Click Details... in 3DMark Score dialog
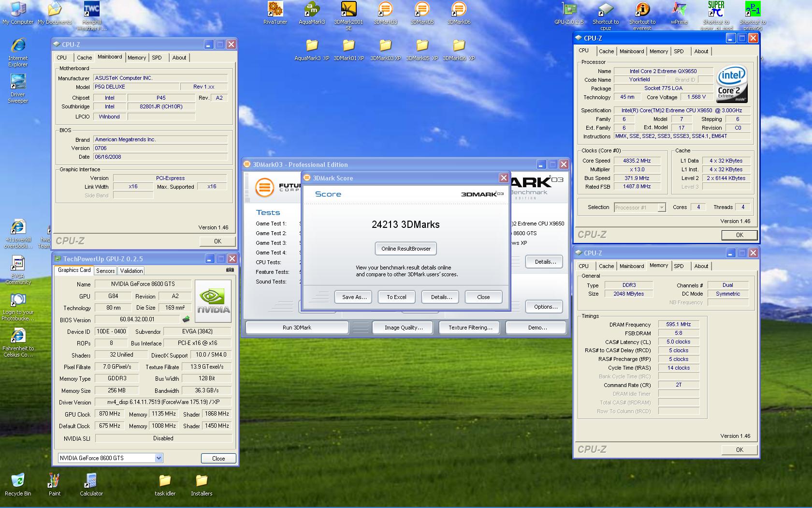The height and width of the screenshot is (508, 812). [x=441, y=297]
